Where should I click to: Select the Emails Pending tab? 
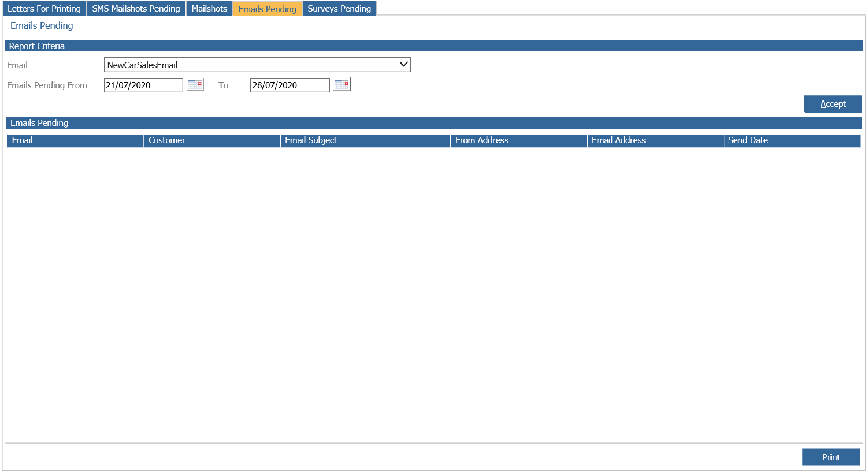[x=268, y=9]
